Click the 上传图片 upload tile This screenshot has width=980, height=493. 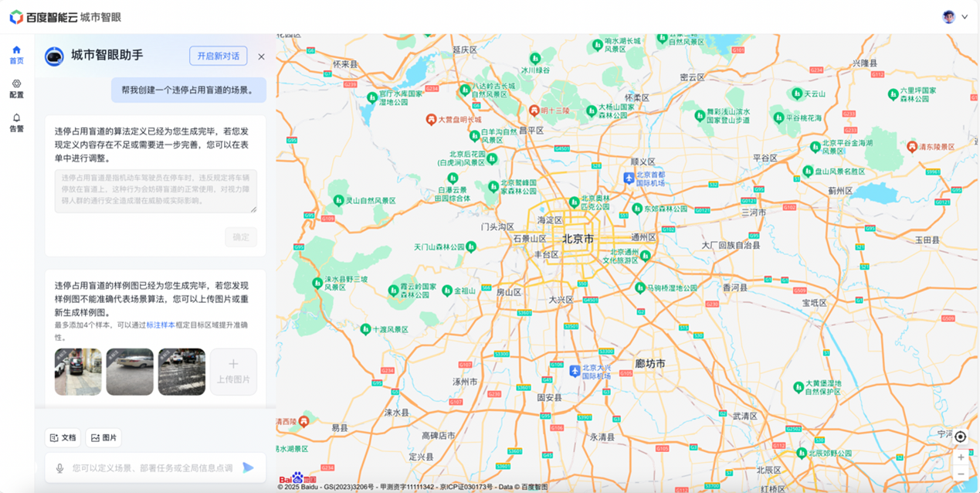click(x=233, y=371)
